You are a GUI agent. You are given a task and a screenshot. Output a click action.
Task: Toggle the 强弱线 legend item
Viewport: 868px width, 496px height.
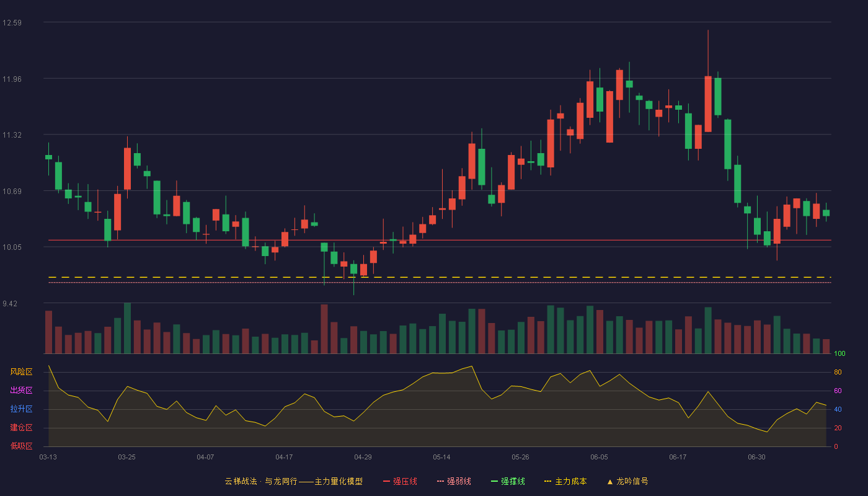454,481
